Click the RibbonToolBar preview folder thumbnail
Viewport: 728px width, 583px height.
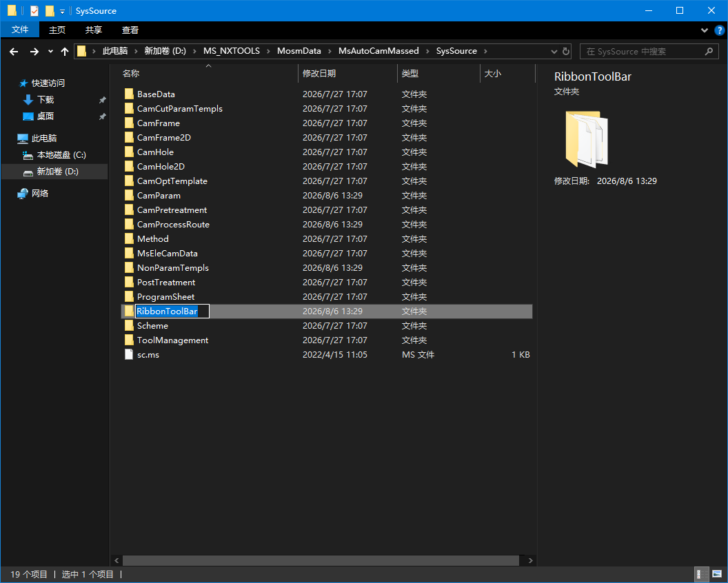tap(587, 139)
